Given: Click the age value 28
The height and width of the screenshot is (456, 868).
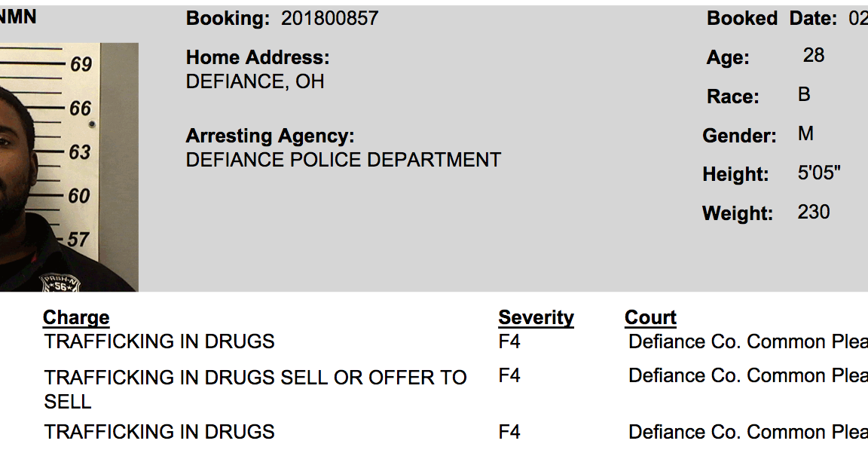Looking at the screenshot, I should coord(814,55).
